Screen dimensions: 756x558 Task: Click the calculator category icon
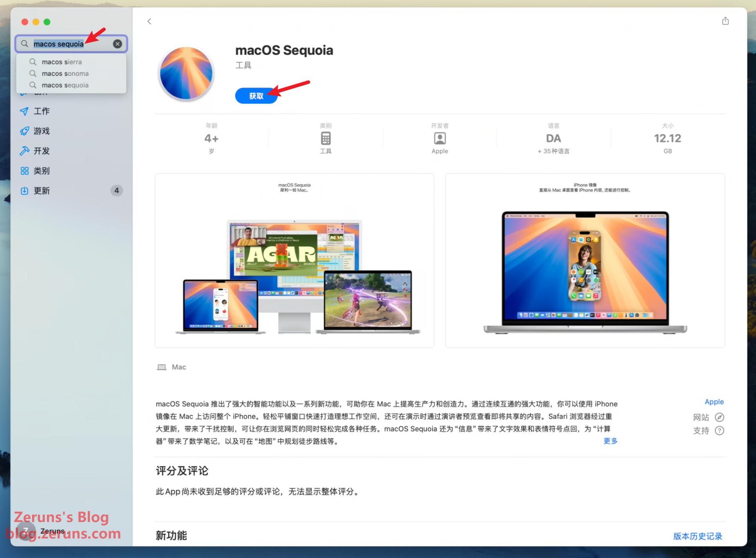click(325, 138)
